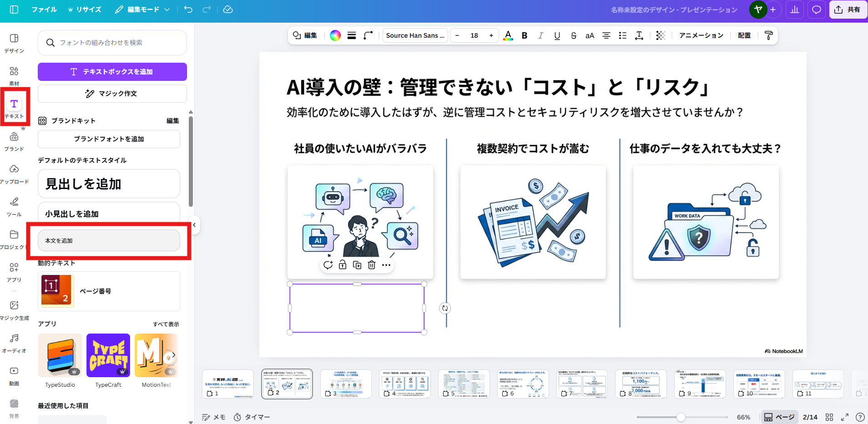Lock the selected element
This screenshot has height=424, width=868.
(342, 264)
